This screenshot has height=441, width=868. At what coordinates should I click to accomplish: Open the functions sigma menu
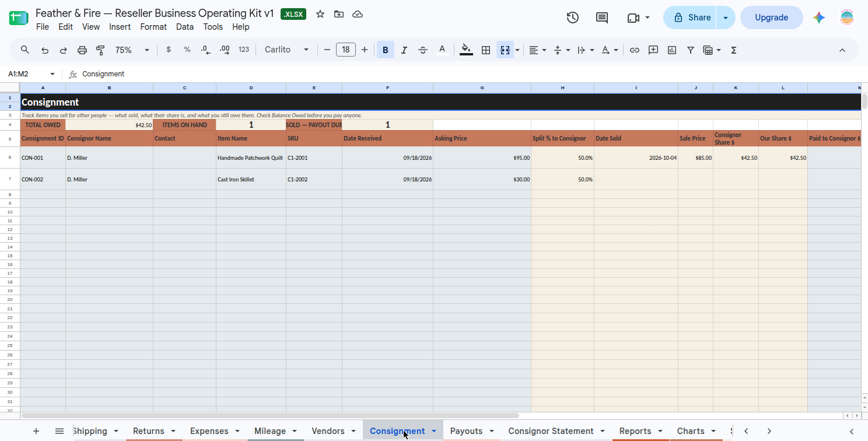tap(734, 50)
